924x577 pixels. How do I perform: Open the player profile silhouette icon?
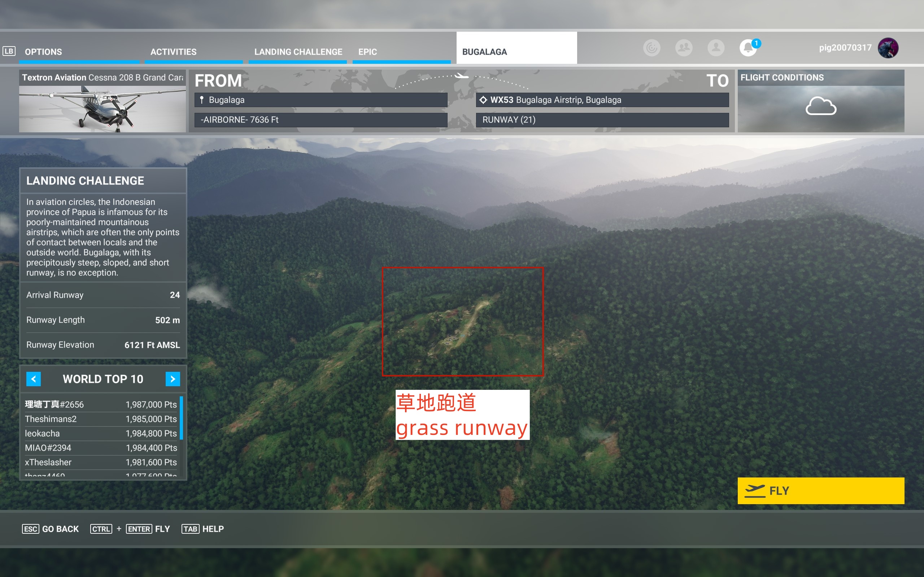(716, 48)
